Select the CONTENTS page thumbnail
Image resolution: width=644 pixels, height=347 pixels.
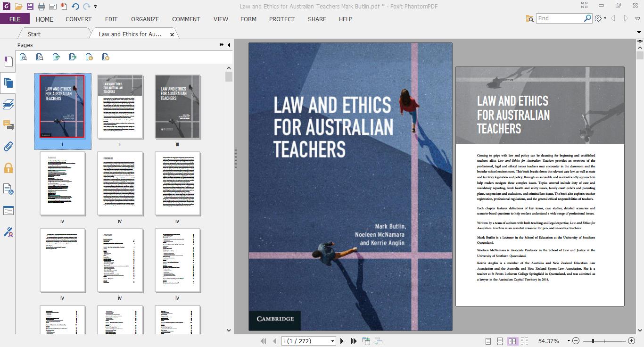coord(120,261)
